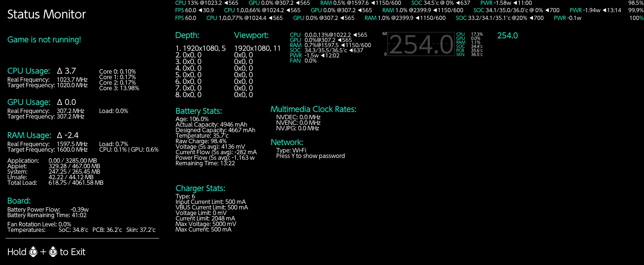Click the 'Battery Stats:' heading
Viewport: 644px width, 265px height.
coord(199,111)
